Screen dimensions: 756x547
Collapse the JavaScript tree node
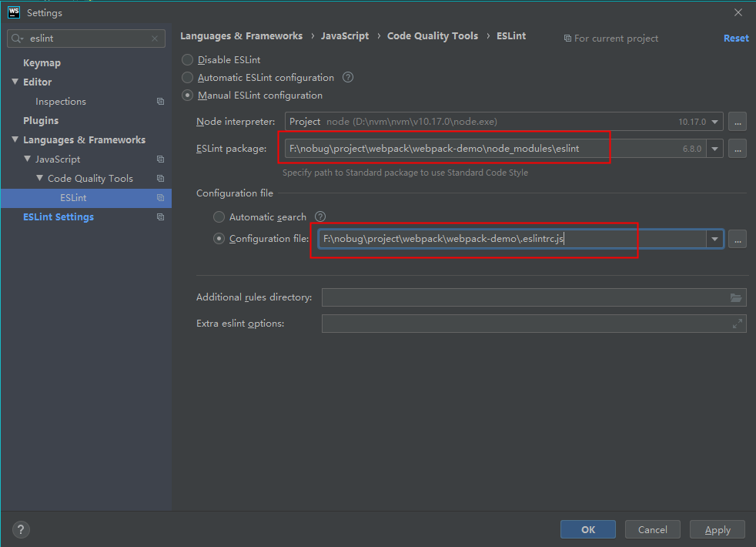coord(28,159)
